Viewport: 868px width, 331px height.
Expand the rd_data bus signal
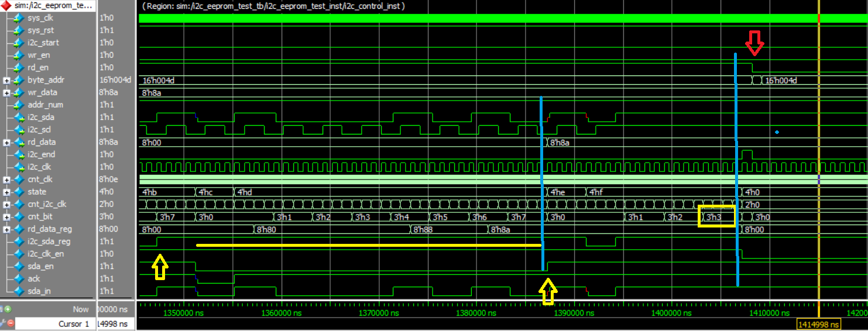point(6,142)
